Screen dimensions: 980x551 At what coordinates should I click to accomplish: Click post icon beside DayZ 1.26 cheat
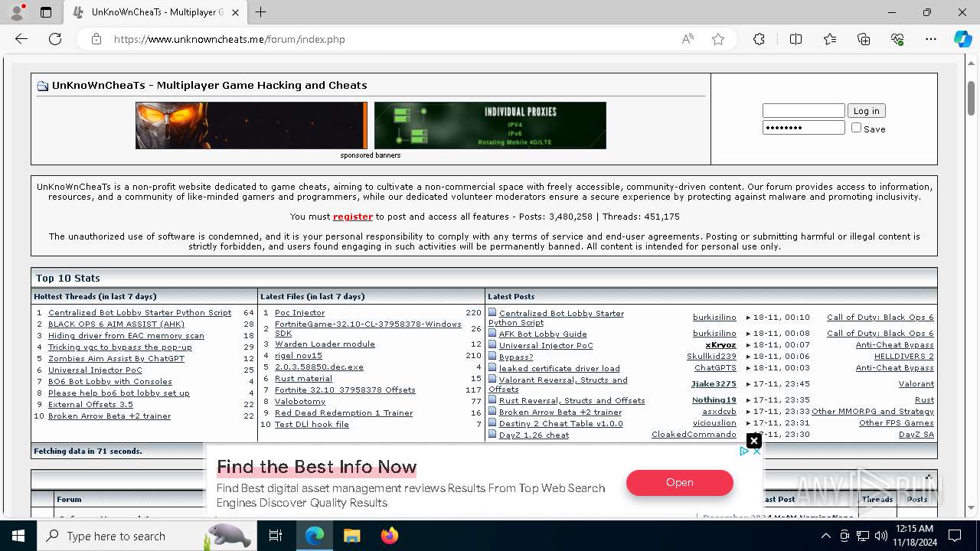pos(492,435)
